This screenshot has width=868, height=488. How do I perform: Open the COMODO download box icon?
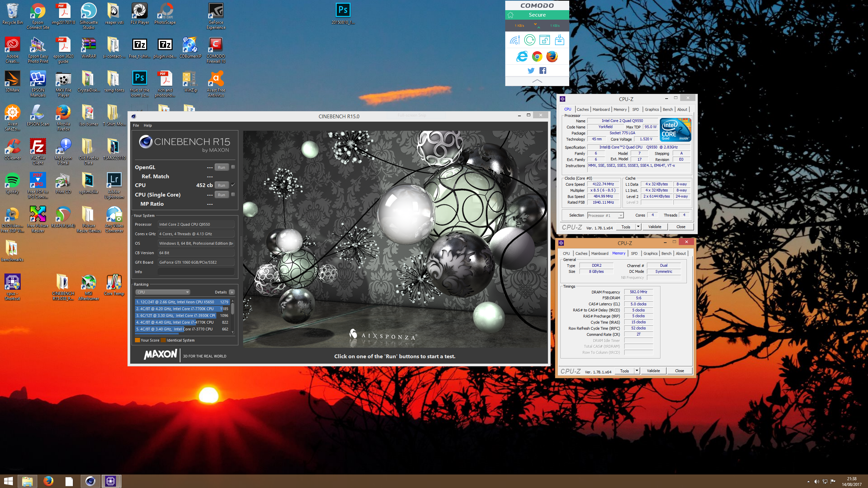click(559, 40)
